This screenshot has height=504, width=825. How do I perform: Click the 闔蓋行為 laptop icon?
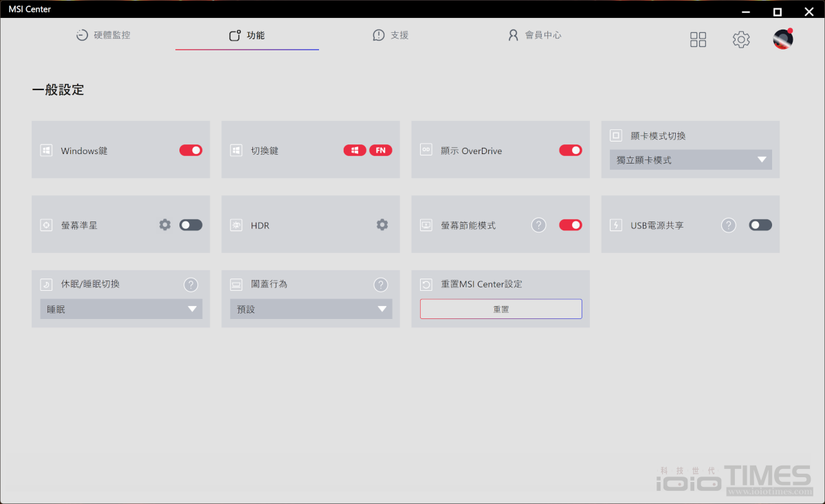pyautogui.click(x=236, y=284)
